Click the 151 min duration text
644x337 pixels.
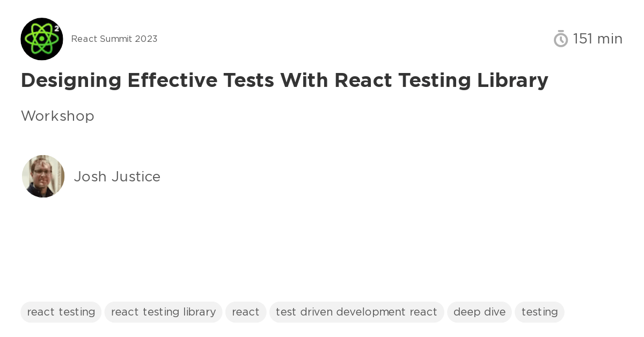(x=597, y=39)
